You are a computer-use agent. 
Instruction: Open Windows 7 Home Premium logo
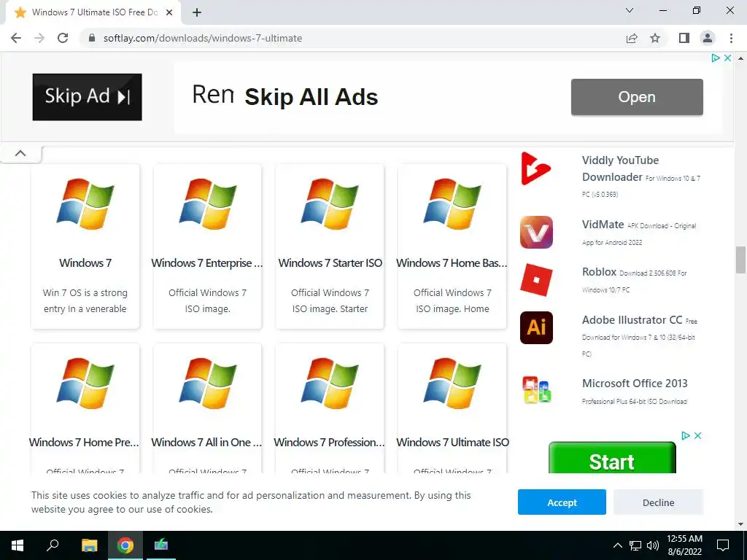[x=85, y=384]
